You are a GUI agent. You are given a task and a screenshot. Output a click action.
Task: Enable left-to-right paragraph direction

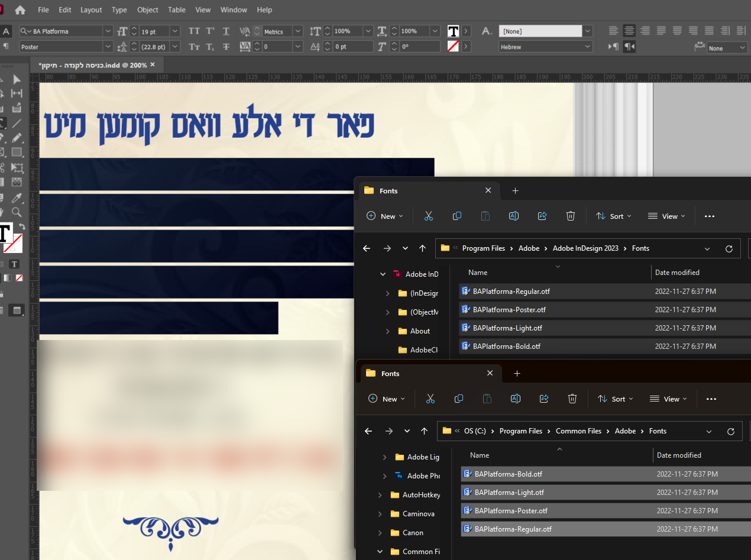(614, 47)
